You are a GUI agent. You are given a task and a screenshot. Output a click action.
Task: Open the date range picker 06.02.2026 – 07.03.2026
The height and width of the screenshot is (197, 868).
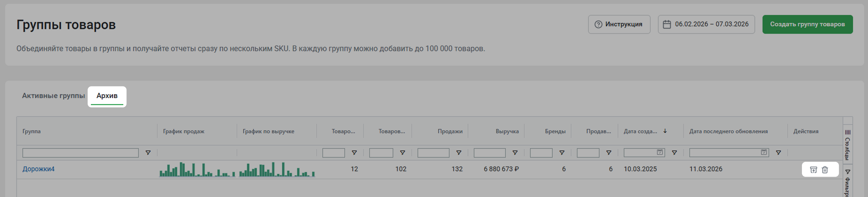point(706,24)
